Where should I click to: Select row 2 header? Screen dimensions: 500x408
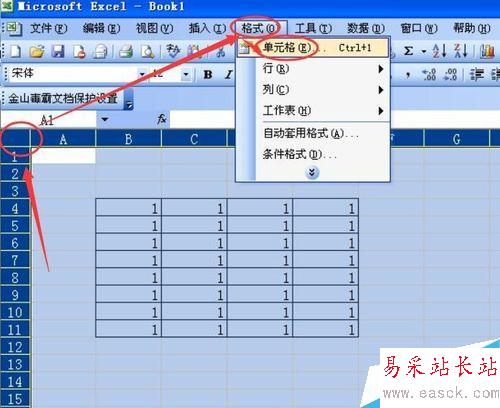[x=15, y=174]
